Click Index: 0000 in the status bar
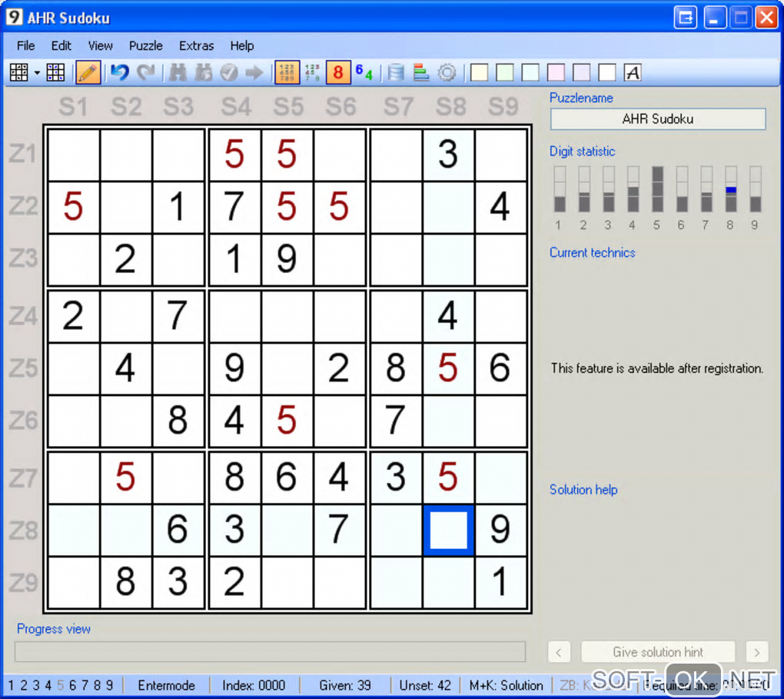784x699 pixels. 254,685
